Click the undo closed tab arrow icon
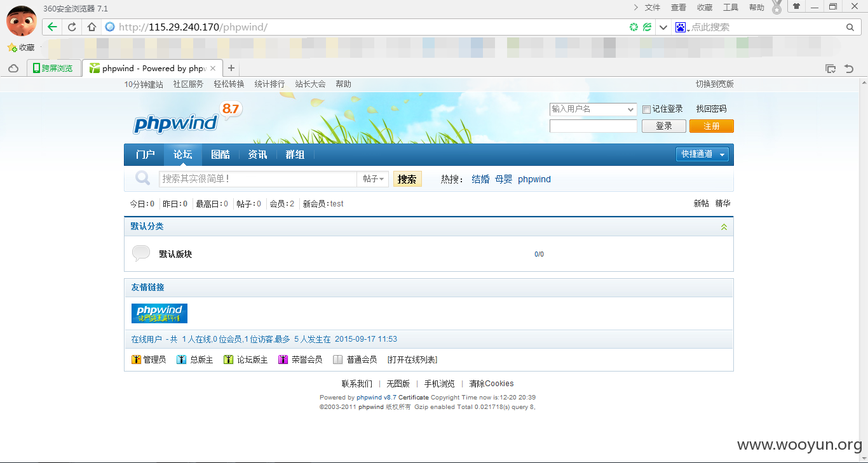Screen dimensions: 868x463 click(x=849, y=69)
